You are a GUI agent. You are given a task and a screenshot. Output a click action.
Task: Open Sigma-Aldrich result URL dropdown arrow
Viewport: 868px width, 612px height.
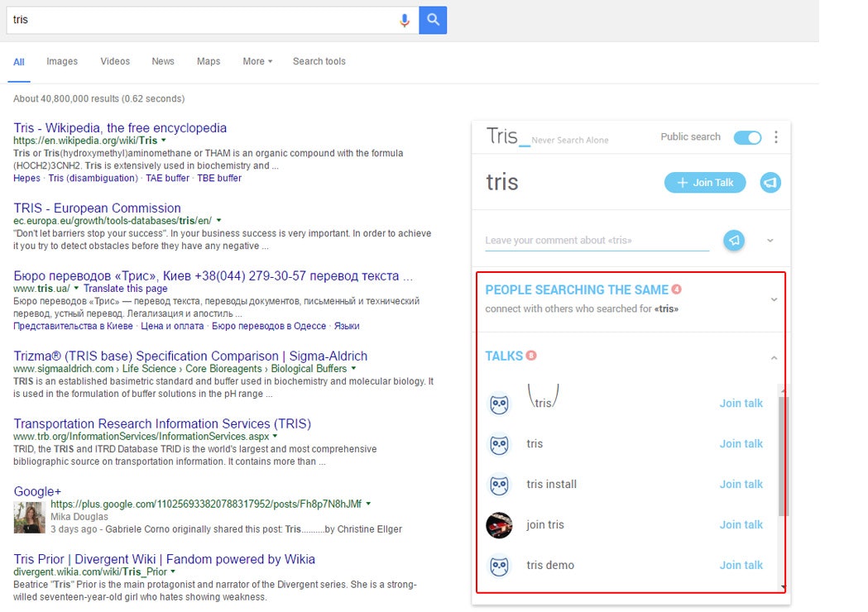[353, 369]
